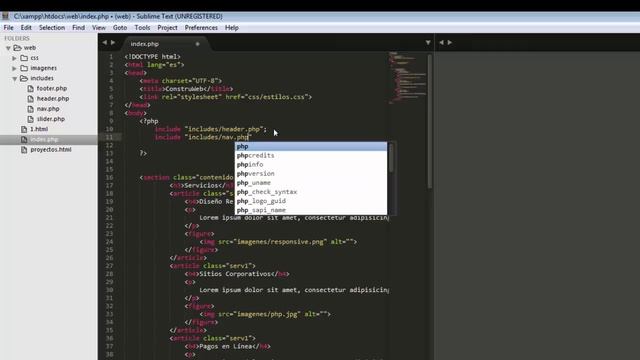
Task: Open the Selection menu
Action: [52, 28]
